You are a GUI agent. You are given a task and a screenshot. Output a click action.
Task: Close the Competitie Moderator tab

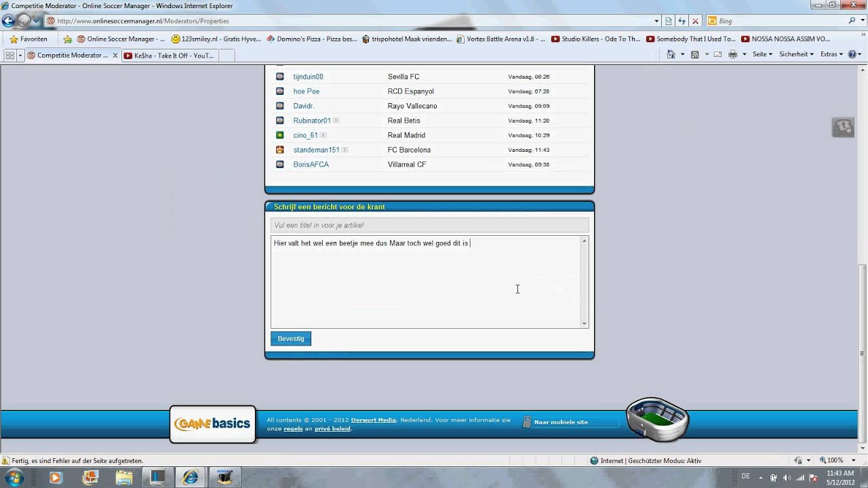click(x=115, y=56)
